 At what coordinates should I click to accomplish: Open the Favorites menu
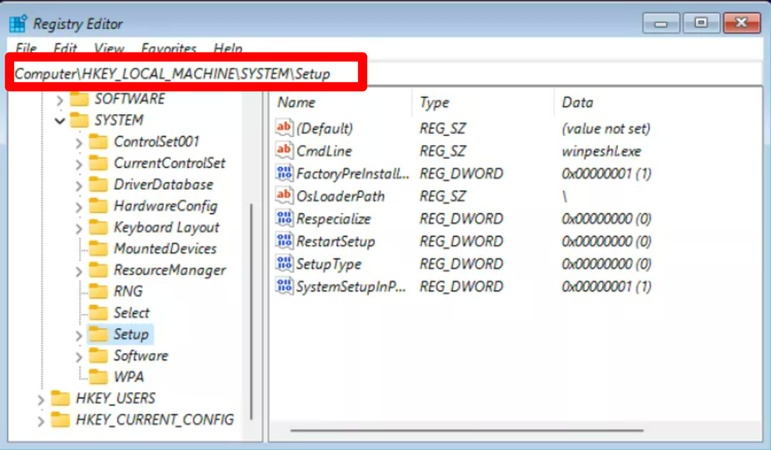[169, 48]
